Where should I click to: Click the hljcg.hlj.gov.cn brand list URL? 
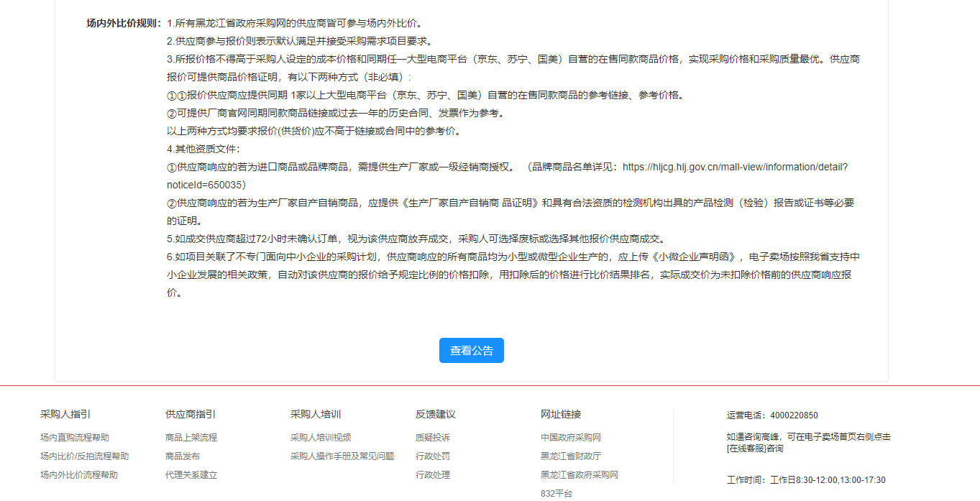[734, 167]
